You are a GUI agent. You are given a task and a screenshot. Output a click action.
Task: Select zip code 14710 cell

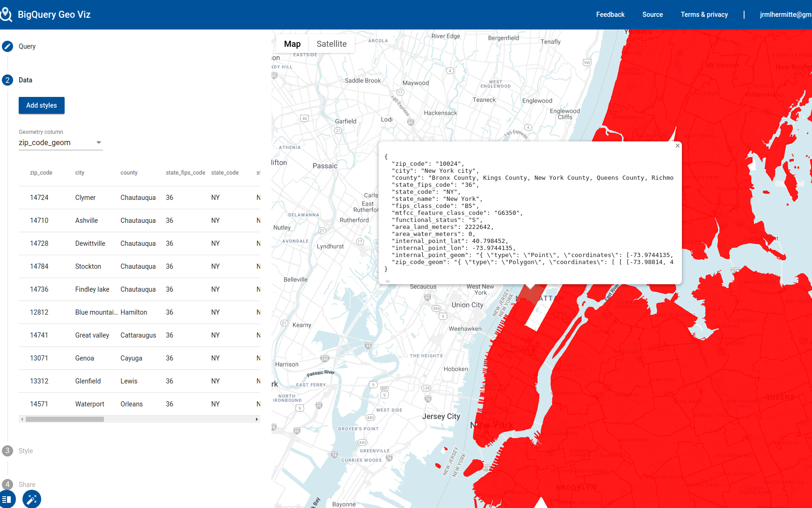point(39,221)
